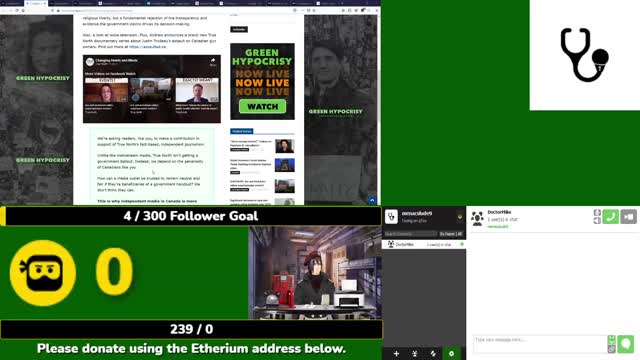Expand the user status dropdown arrow
The image size is (640, 360).
click(x=460, y=217)
